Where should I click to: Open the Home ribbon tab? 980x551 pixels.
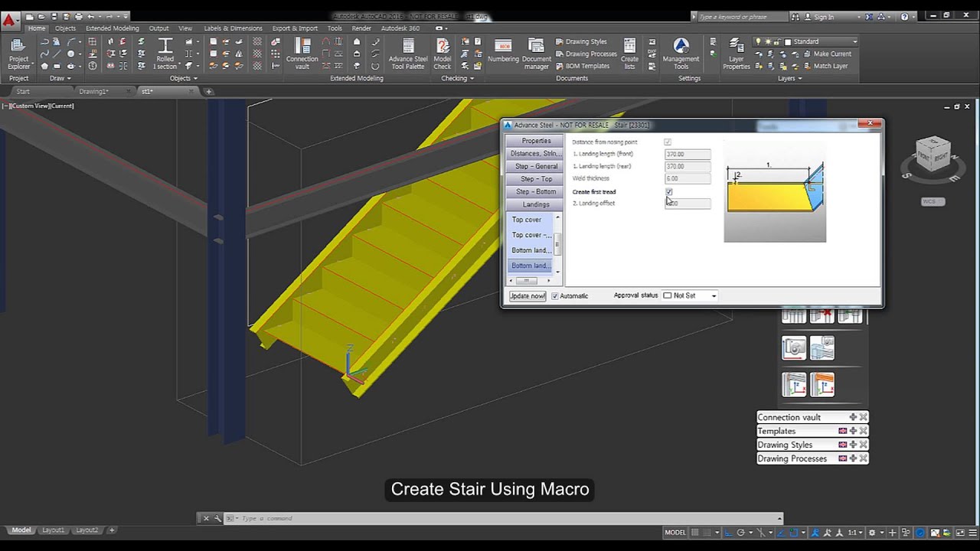click(x=37, y=28)
